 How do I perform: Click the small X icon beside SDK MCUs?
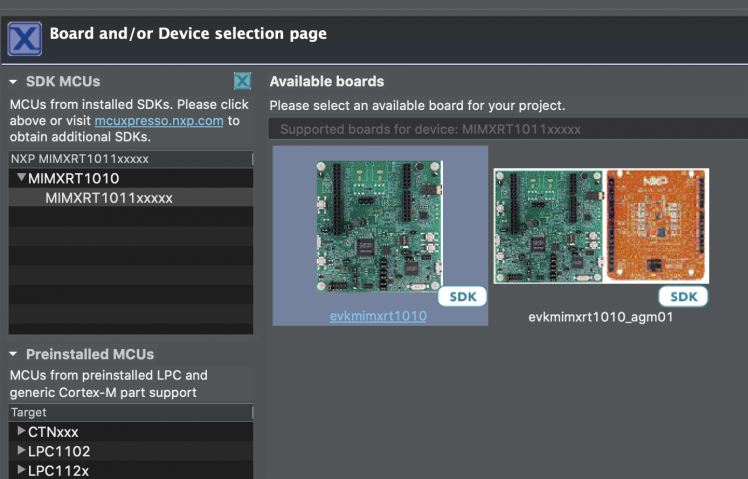pos(242,81)
